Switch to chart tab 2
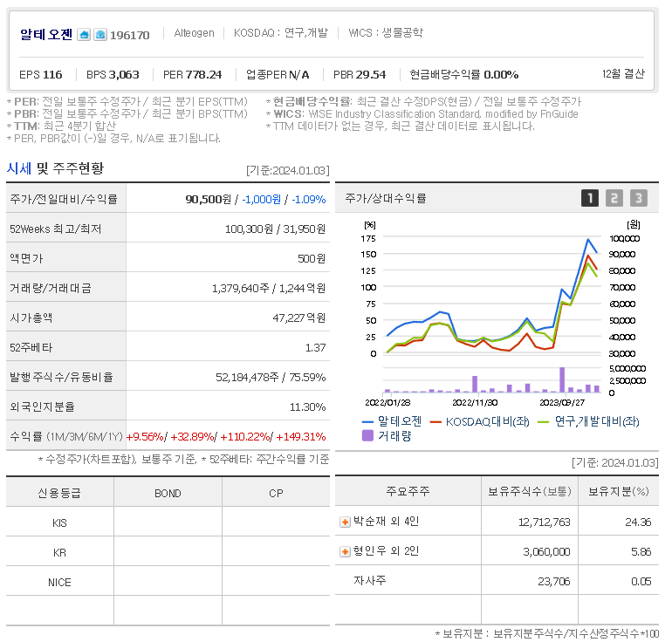 614,198
